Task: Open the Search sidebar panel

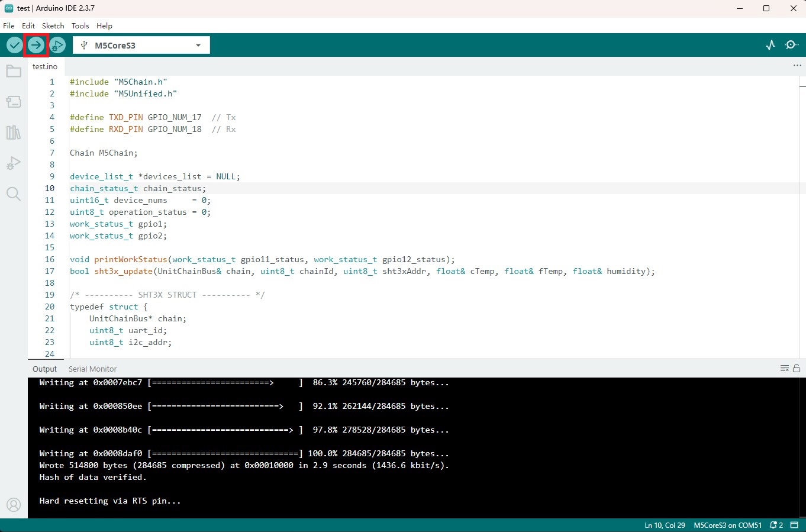Action: point(14,194)
